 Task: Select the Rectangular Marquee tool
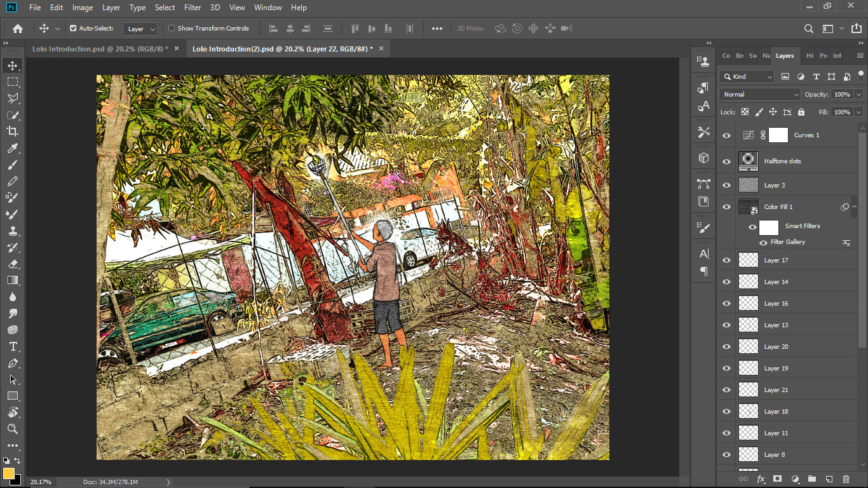(12, 82)
